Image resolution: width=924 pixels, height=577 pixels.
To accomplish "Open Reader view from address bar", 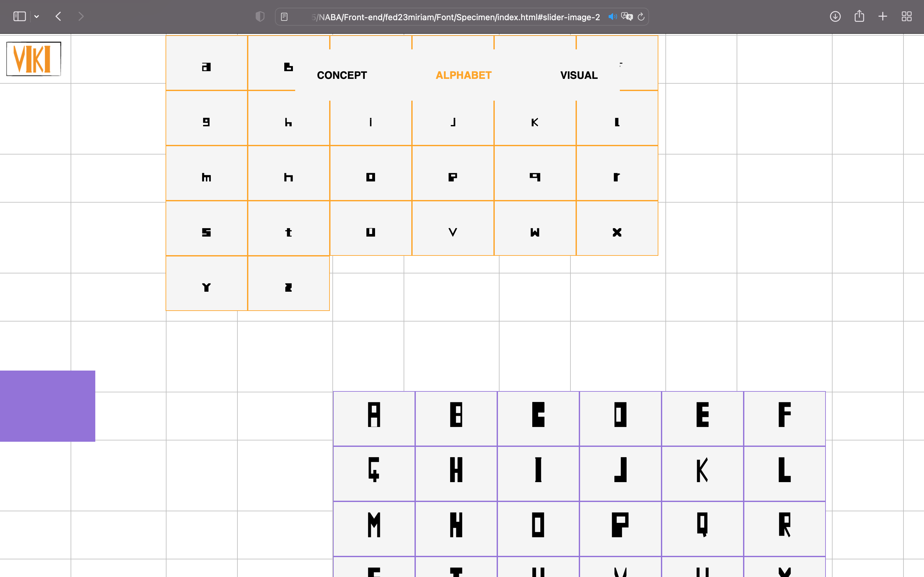I will [x=284, y=17].
